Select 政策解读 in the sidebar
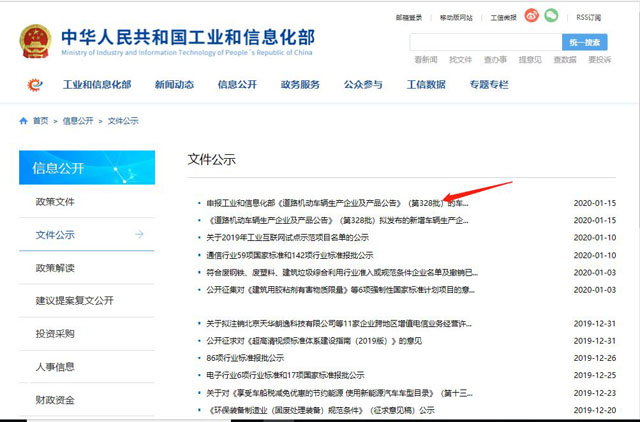This screenshot has height=422, width=640. (x=55, y=268)
